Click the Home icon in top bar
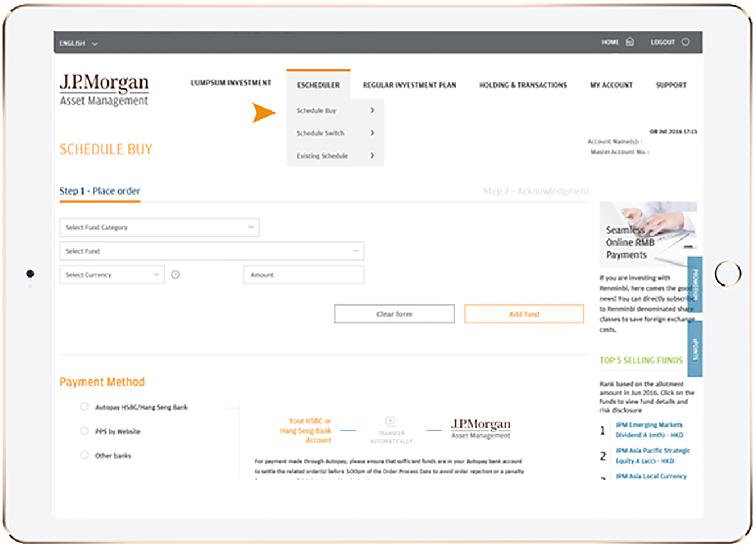The image size is (756, 549). [x=630, y=42]
